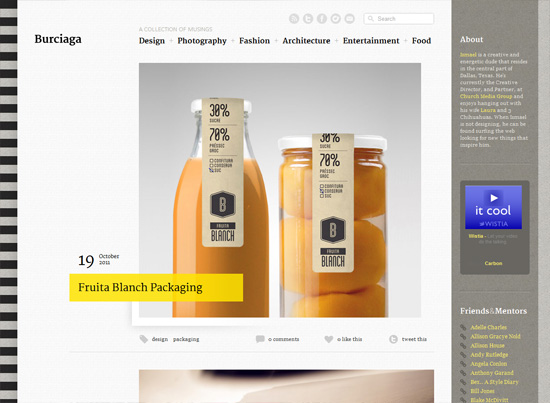Click the Laura link in About
Viewport: 550px width, 403px height.
tap(488, 110)
